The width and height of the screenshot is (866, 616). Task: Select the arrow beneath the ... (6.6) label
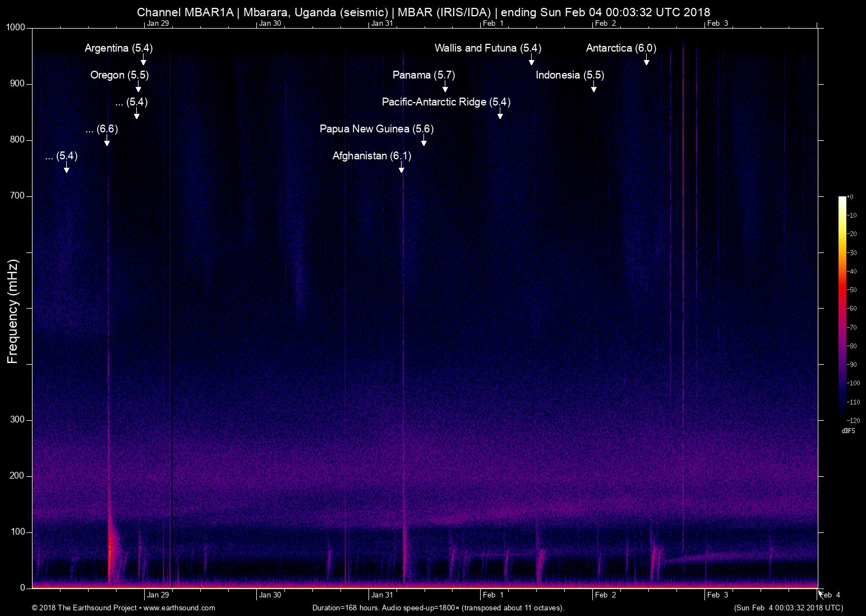click(107, 141)
